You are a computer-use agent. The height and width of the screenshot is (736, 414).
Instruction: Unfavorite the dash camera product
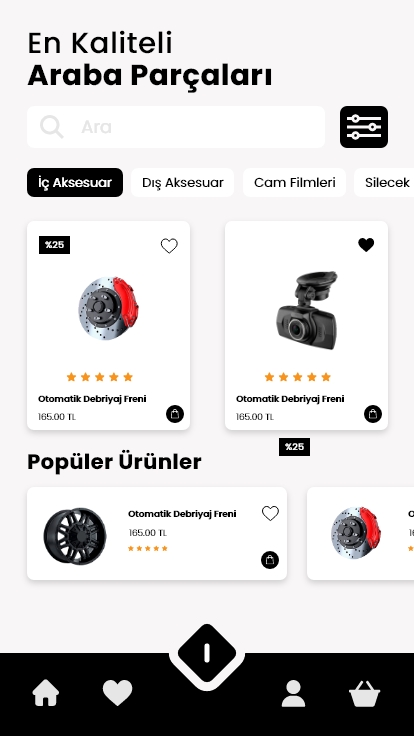point(366,245)
